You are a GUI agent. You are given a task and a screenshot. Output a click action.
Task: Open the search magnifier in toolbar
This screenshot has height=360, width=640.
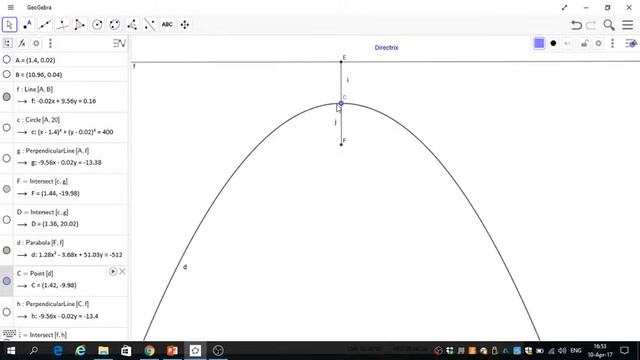609,25
